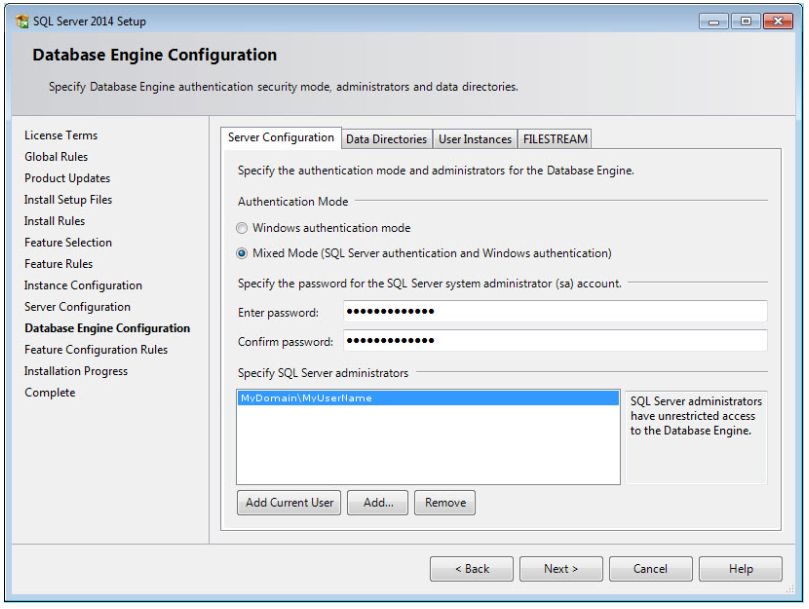This screenshot has height=609, width=809.
Task: Select Mixed Mode authentication
Action: (x=241, y=253)
